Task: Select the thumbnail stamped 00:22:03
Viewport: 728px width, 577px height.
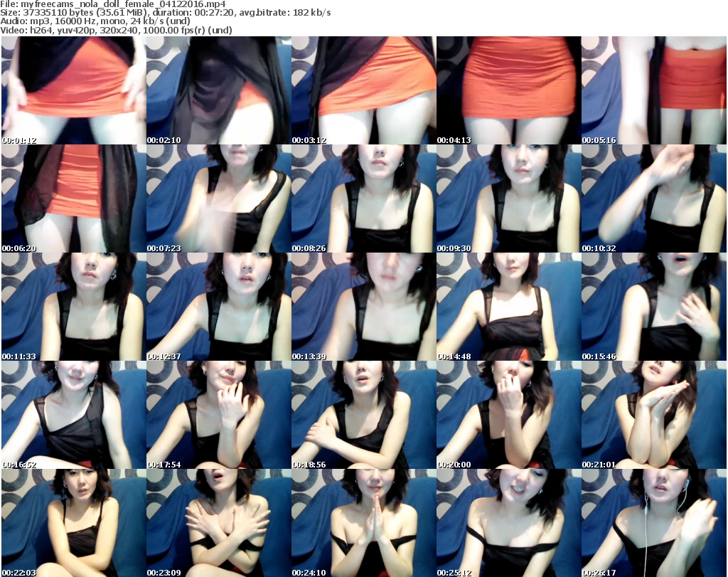Action: pyautogui.click(x=73, y=523)
